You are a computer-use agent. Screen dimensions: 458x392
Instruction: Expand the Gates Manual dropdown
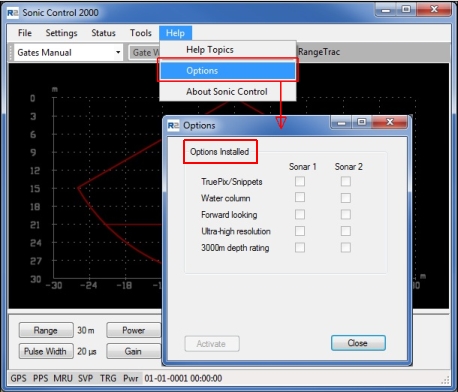click(x=118, y=52)
